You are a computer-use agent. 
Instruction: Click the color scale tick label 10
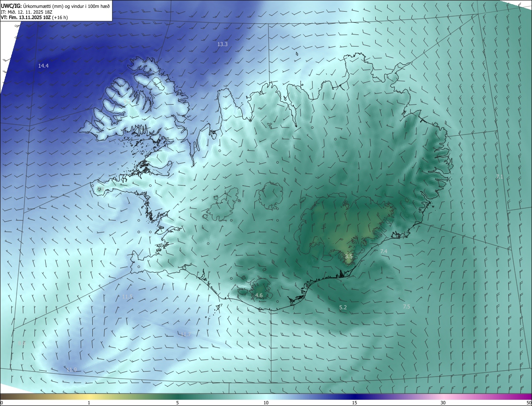pyautogui.click(x=266, y=403)
